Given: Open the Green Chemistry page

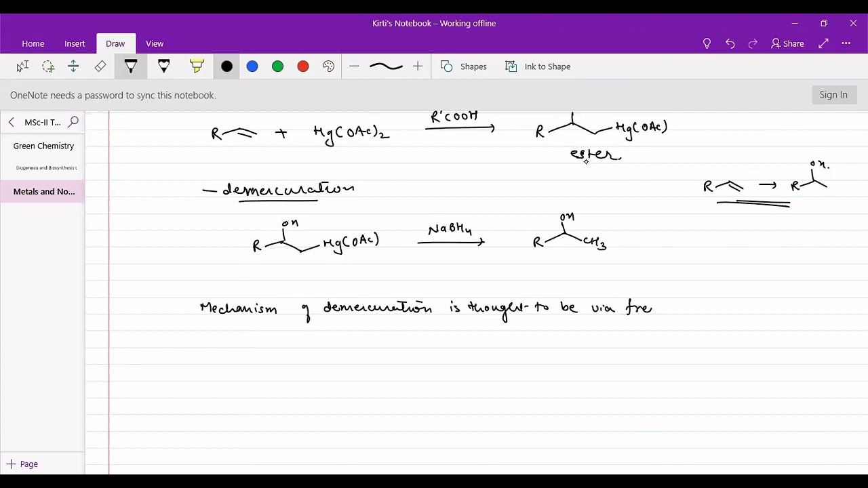Looking at the screenshot, I should pos(43,146).
